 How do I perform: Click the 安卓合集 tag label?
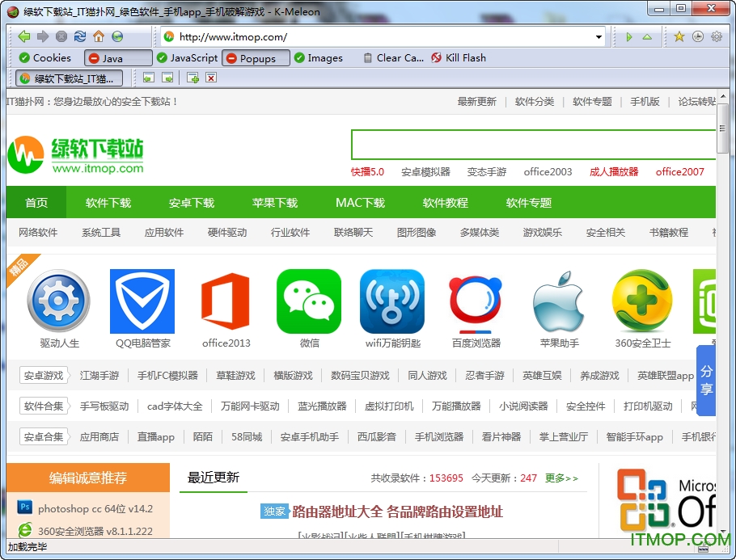[x=44, y=436]
